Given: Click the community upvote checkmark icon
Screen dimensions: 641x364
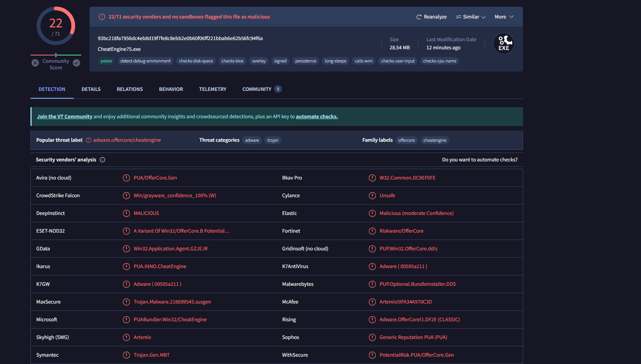Looking at the screenshot, I should pos(77,63).
